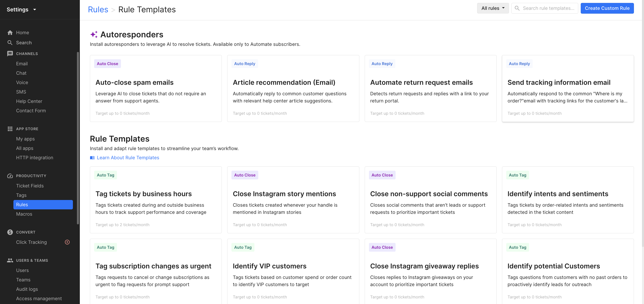The image size is (644, 304).
Task: Open Users settings
Action: pos(22,270)
